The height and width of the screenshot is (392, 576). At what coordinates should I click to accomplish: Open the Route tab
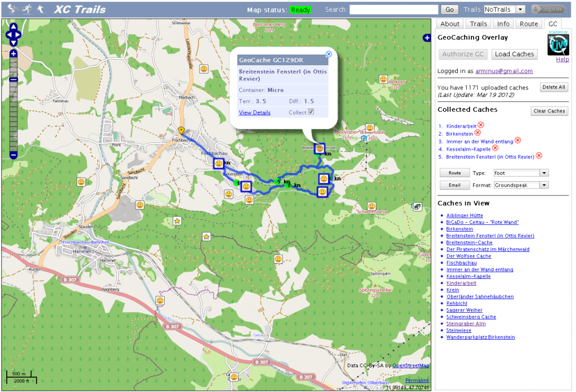tap(529, 24)
